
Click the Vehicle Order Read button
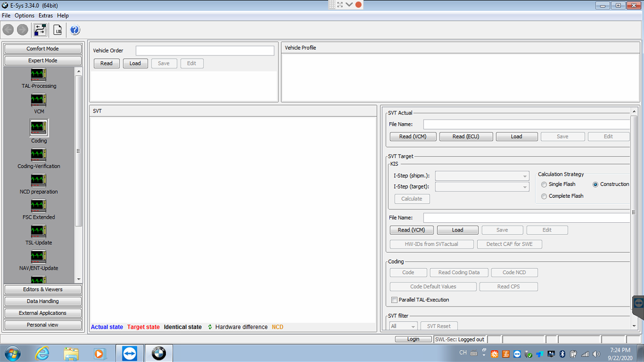tap(106, 64)
